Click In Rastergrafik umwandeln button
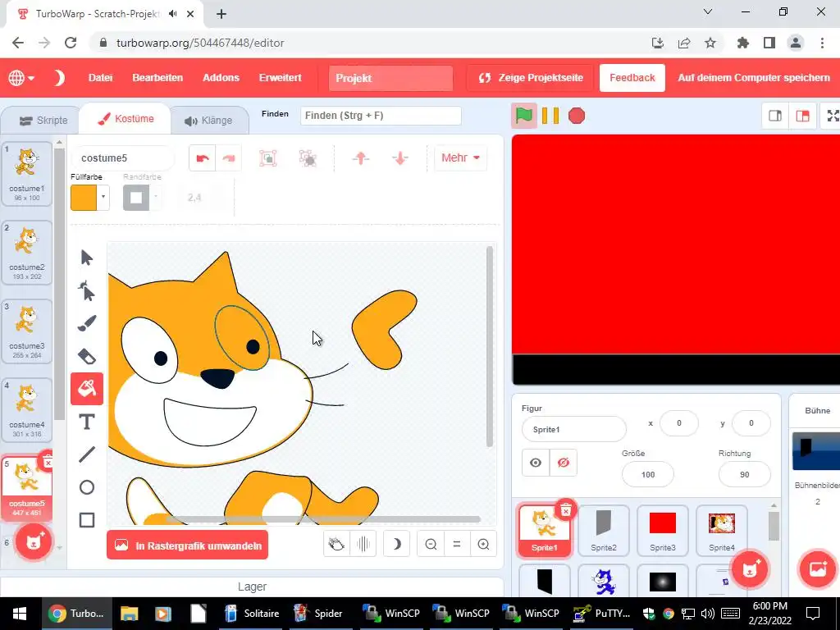The height and width of the screenshot is (630, 840). [188, 546]
